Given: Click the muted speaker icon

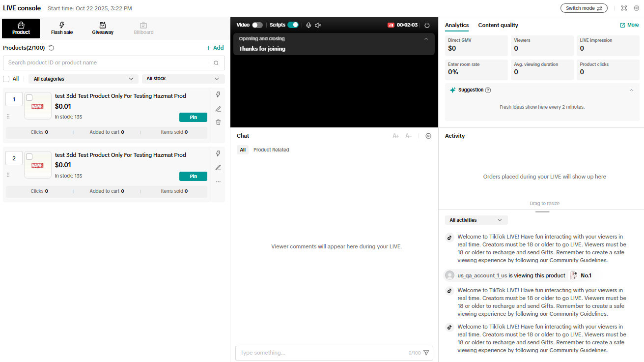Looking at the screenshot, I should pyautogui.click(x=318, y=25).
